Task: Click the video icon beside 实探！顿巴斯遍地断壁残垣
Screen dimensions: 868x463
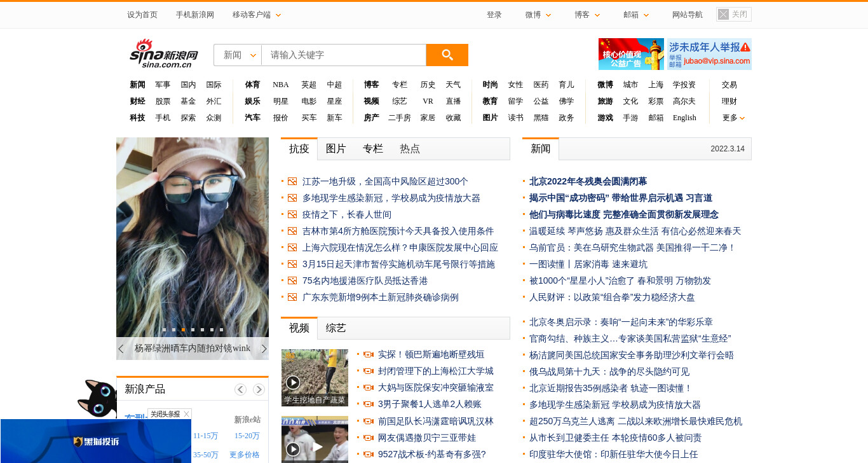Action: [368, 354]
